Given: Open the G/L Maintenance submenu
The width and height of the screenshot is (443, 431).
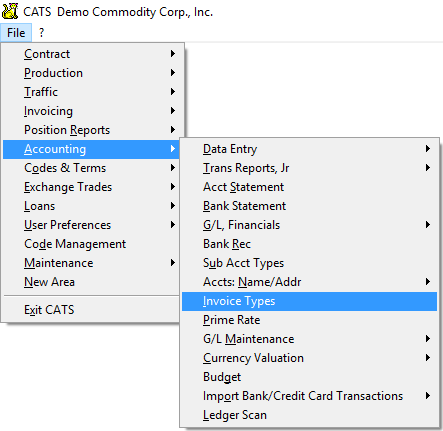Looking at the screenshot, I should pyautogui.click(x=309, y=339).
